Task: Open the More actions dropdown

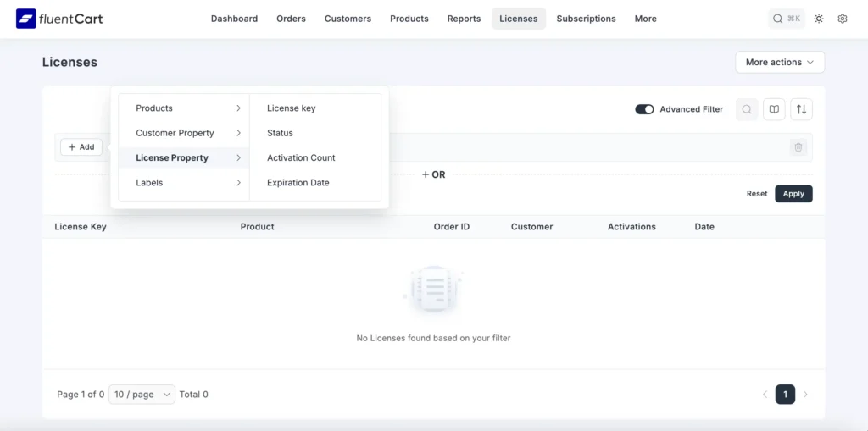Action: pyautogui.click(x=779, y=62)
